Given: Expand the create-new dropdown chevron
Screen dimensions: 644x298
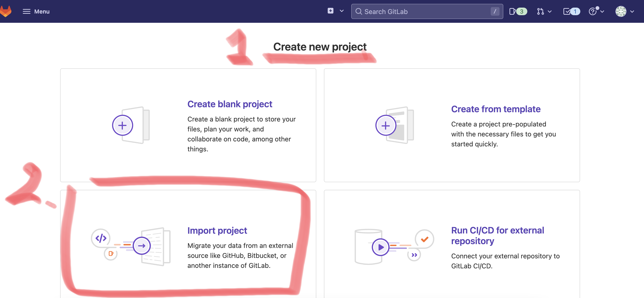Looking at the screenshot, I should [x=342, y=11].
